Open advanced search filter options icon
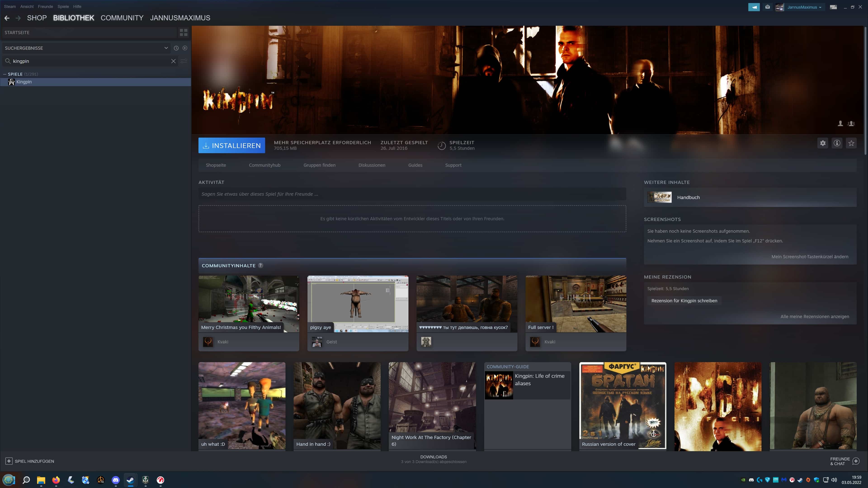The height and width of the screenshot is (488, 868). (x=184, y=61)
